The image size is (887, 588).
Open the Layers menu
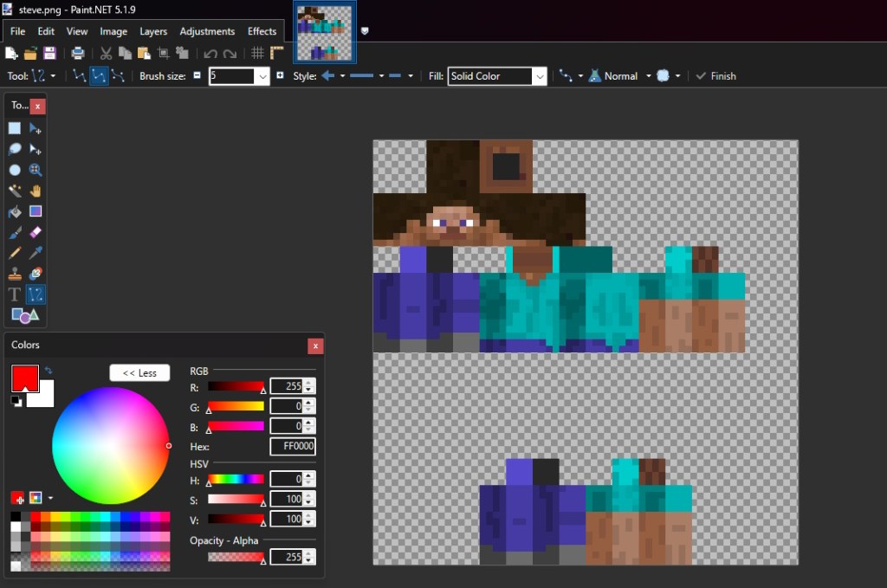tap(153, 31)
